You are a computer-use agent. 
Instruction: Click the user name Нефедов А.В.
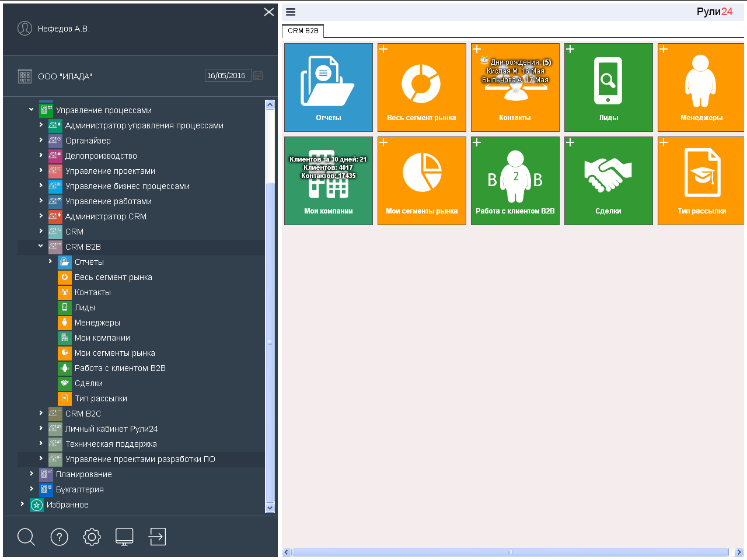point(64,29)
